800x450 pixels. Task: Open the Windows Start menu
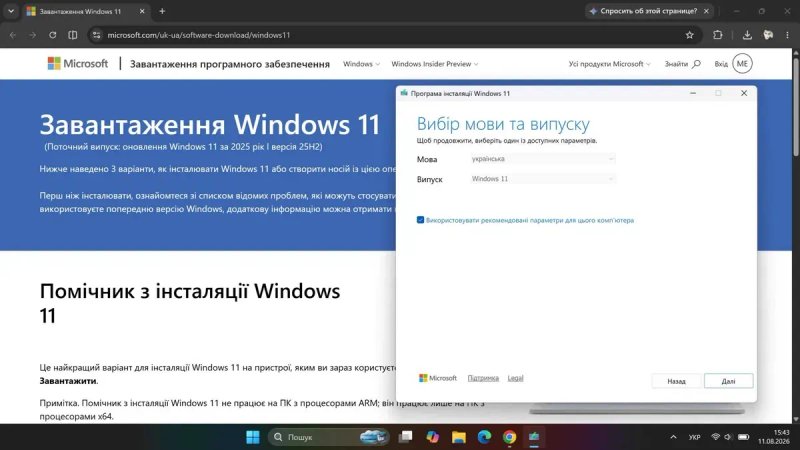tap(253, 437)
